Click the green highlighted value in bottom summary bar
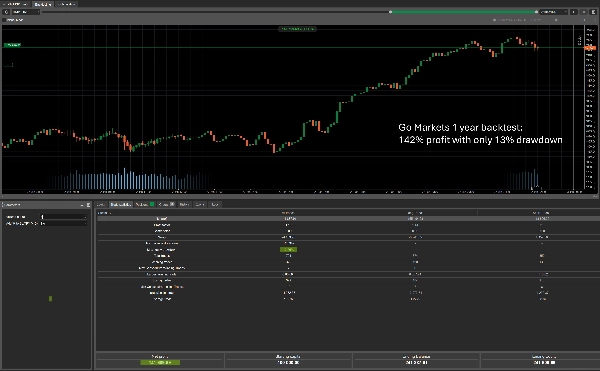The height and width of the screenshot is (371, 600). pyautogui.click(x=160, y=362)
